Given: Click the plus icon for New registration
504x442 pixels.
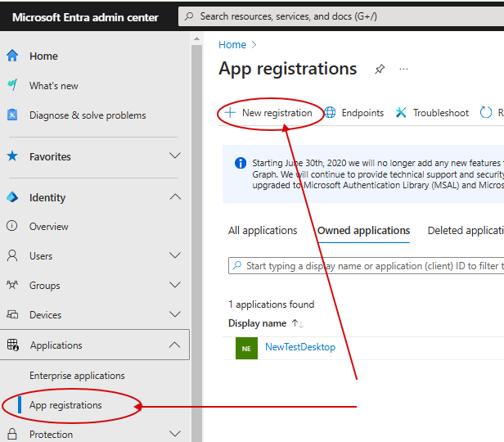Looking at the screenshot, I should pos(230,113).
